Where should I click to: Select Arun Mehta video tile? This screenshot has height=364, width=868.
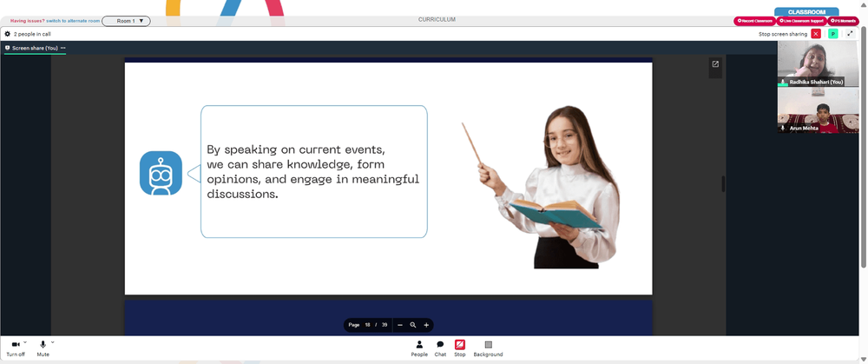pyautogui.click(x=819, y=111)
